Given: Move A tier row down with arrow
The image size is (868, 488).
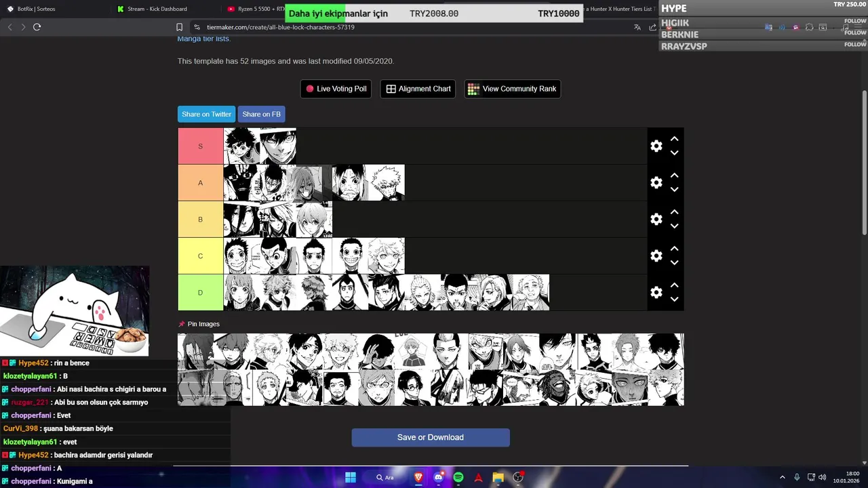Looking at the screenshot, I should [674, 190].
